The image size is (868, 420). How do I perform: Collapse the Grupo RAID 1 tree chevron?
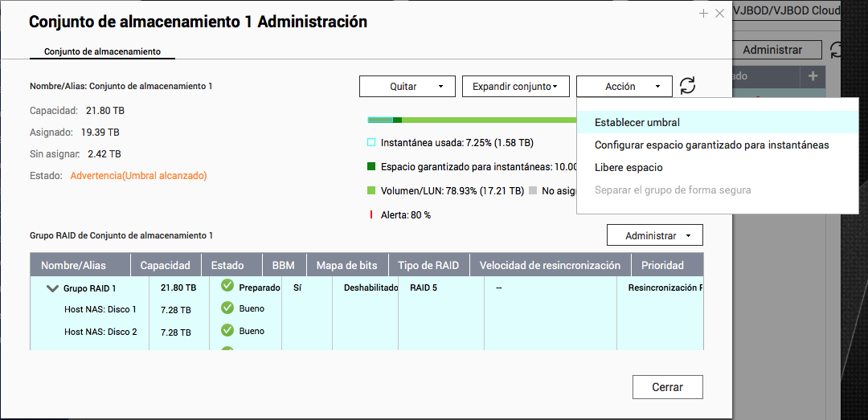click(53, 288)
